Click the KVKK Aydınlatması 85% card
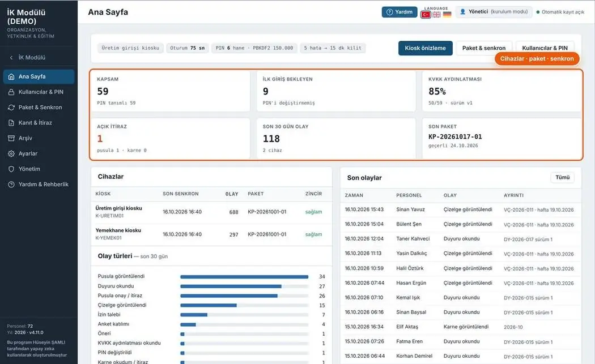The width and height of the screenshot is (595, 364). (x=501, y=91)
